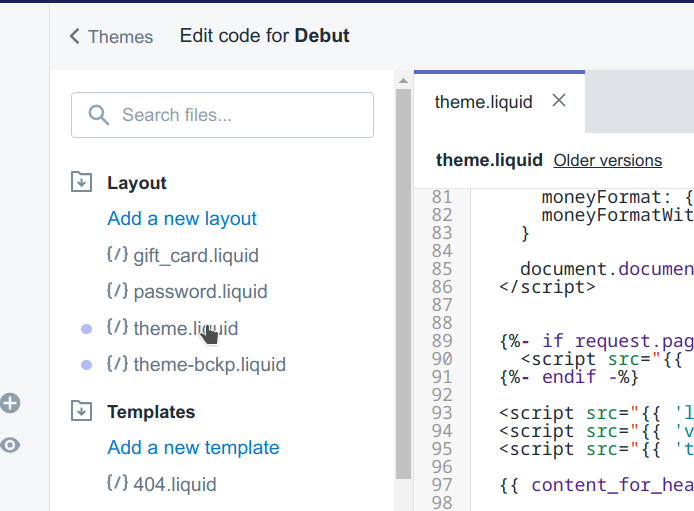Click the liquid file icon beside theme-bckp.liquid
The height and width of the screenshot is (511, 694).
click(x=118, y=364)
